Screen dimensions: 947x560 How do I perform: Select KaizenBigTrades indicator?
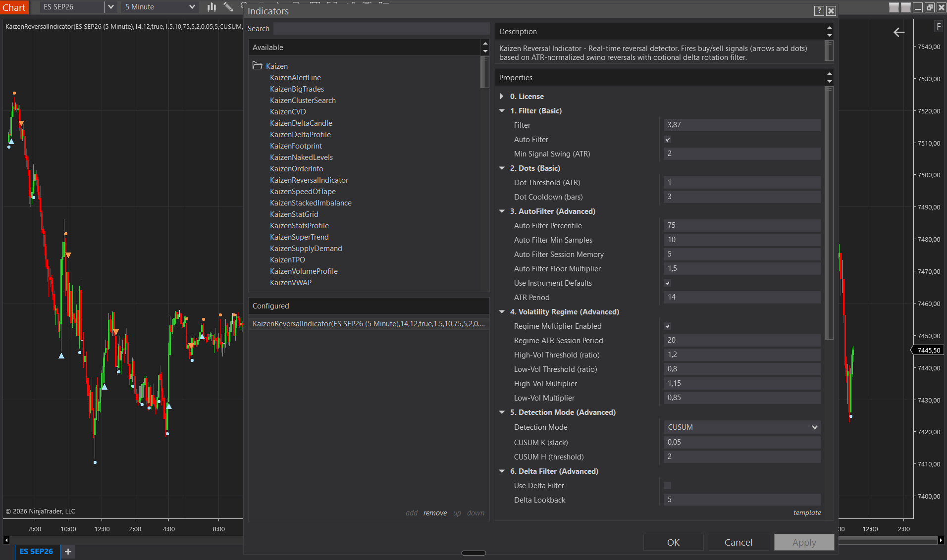click(x=297, y=89)
